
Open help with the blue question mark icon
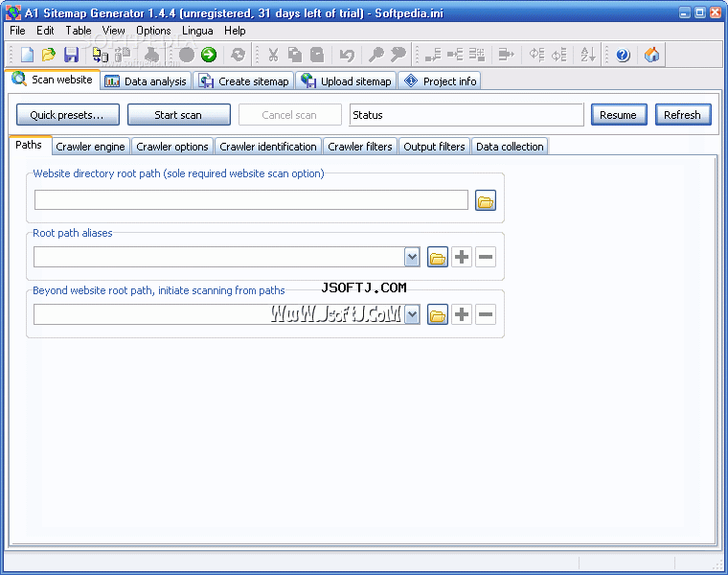click(x=623, y=55)
